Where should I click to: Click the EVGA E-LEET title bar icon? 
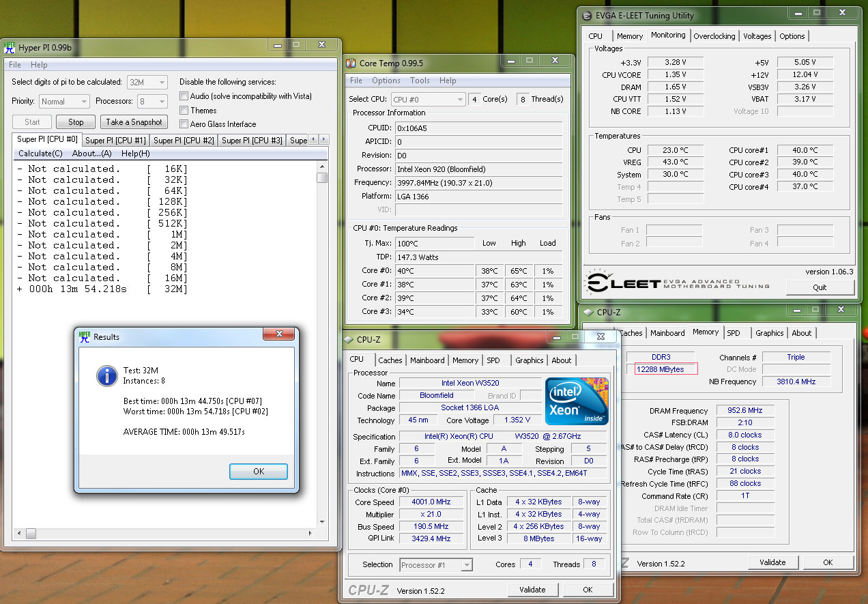(x=588, y=16)
